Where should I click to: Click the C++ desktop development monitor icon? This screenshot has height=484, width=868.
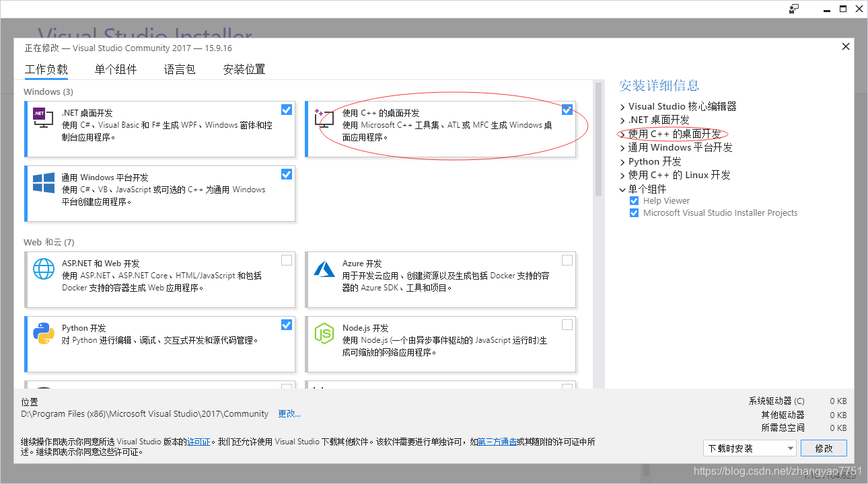324,118
